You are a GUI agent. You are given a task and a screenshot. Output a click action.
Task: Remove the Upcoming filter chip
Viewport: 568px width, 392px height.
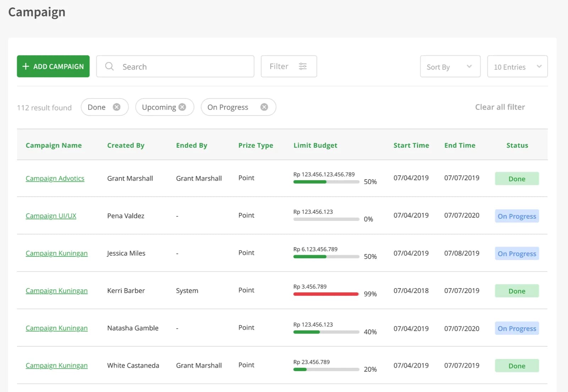(x=182, y=107)
